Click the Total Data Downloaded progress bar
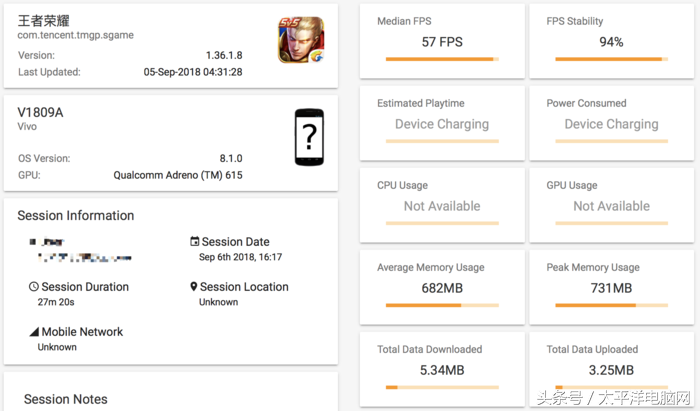This screenshot has width=700, height=411. pyautogui.click(x=442, y=387)
